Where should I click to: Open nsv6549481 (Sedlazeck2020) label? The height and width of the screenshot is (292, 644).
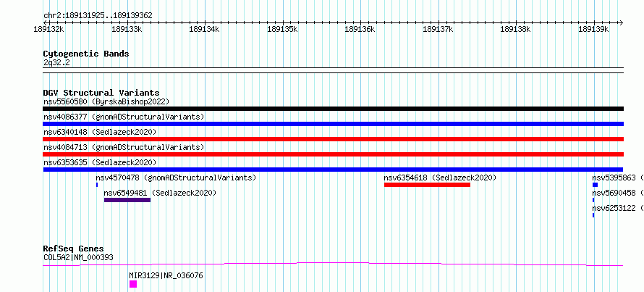[x=160, y=193]
